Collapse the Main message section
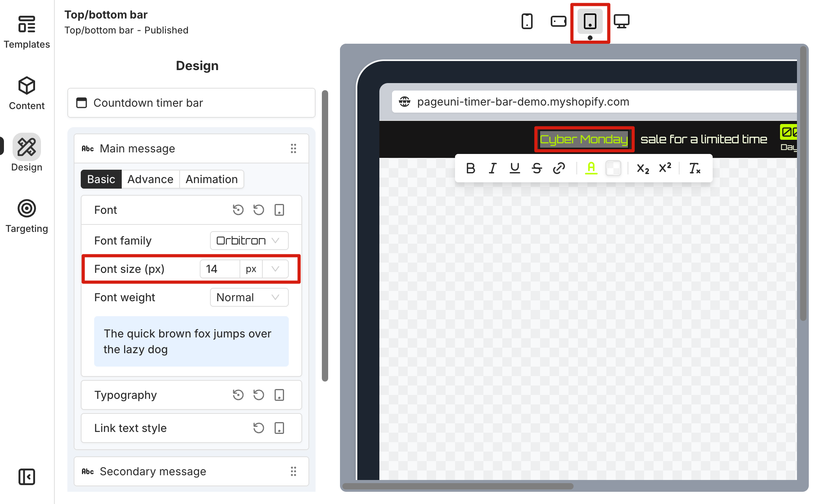The height and width of the screenshot is (504, 821). [x=191, y=148]
